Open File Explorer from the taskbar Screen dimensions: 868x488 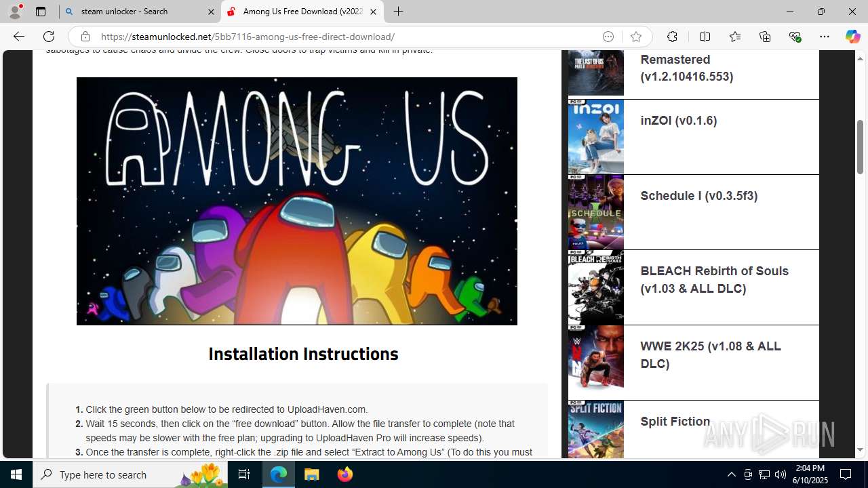311,474
